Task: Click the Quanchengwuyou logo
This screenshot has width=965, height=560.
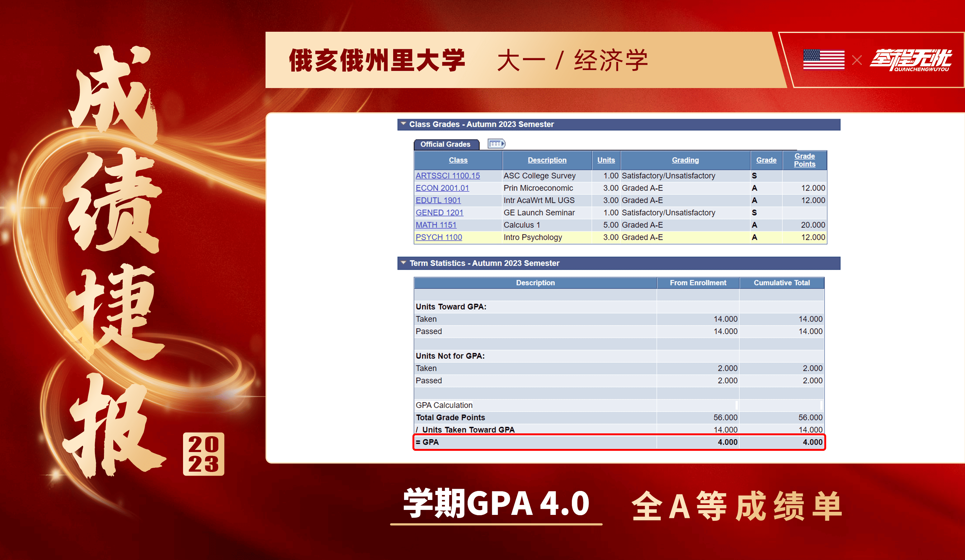Action: (x=911, y=60)
